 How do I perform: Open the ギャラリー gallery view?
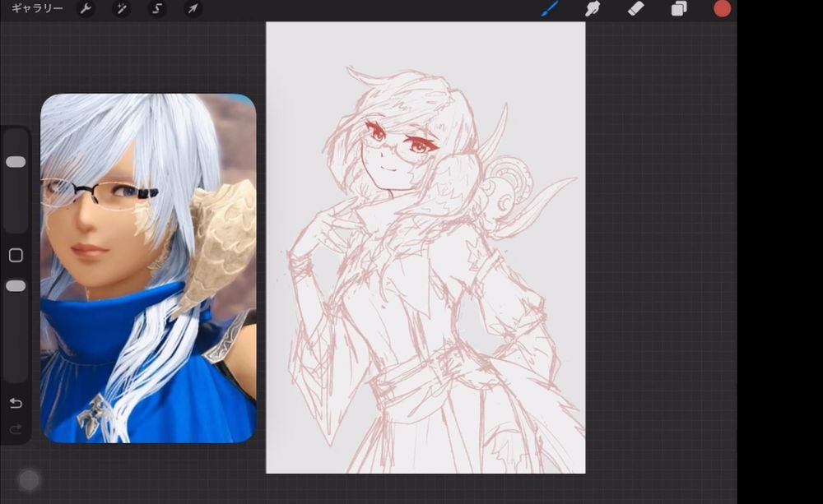point(37,8)
